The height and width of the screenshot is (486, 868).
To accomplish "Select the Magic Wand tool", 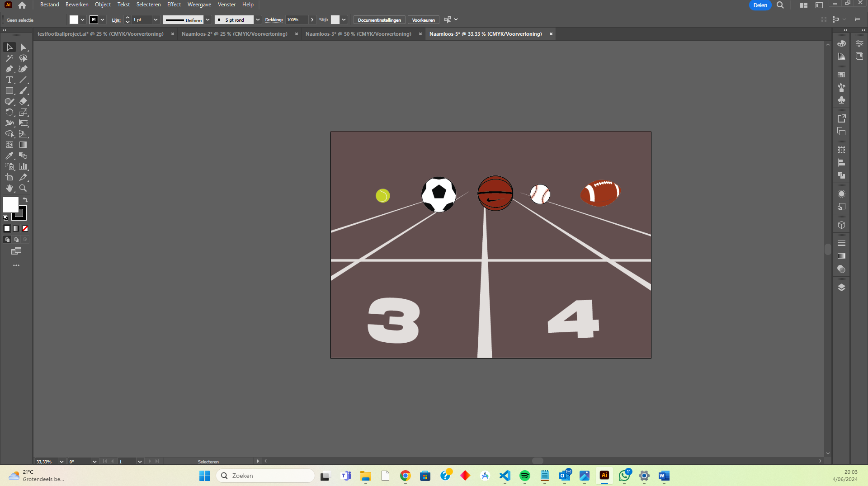I will pos(9,58).
